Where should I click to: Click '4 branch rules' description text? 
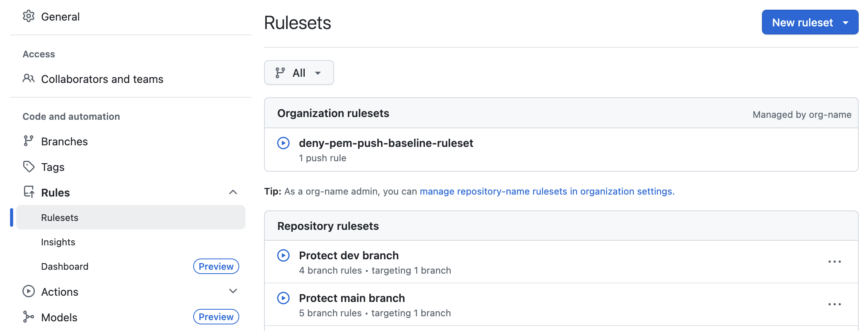click(331, 271)
